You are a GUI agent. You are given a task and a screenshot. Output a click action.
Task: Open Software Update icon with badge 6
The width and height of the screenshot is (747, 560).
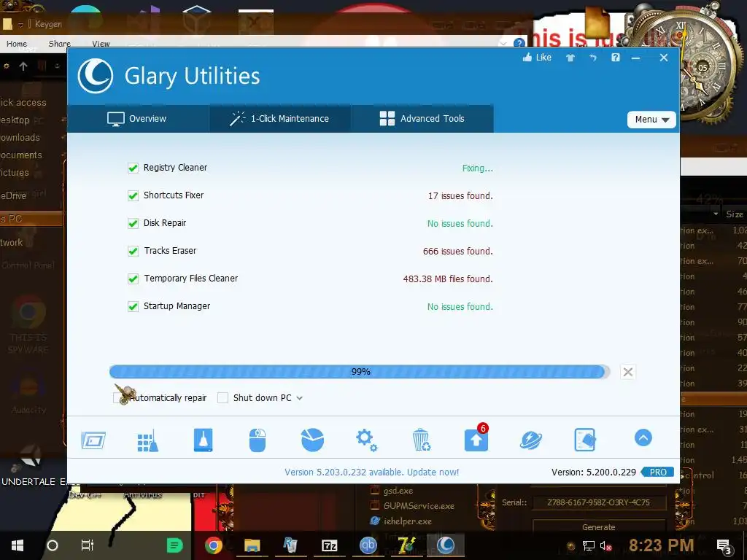pyautogui.click(x=476, y=438)
